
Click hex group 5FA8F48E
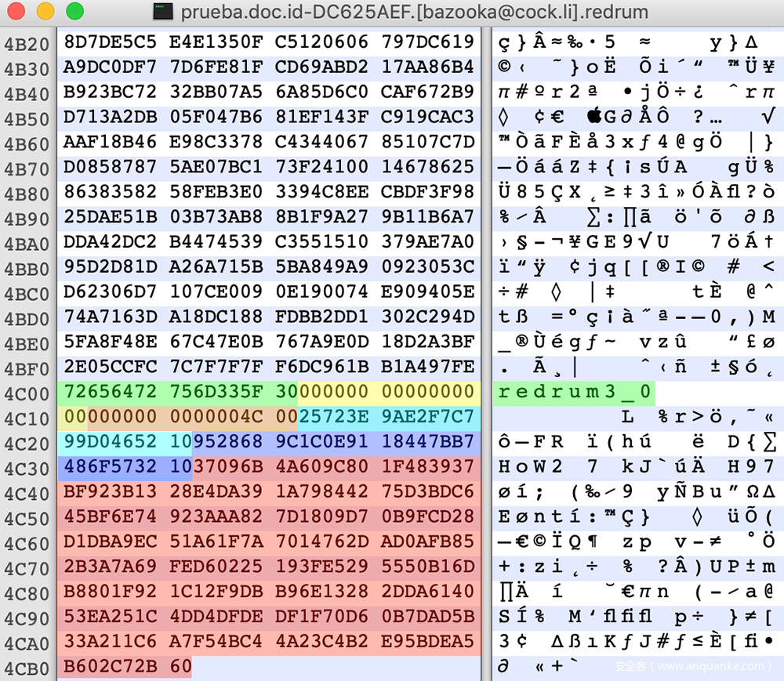point(111,342)
